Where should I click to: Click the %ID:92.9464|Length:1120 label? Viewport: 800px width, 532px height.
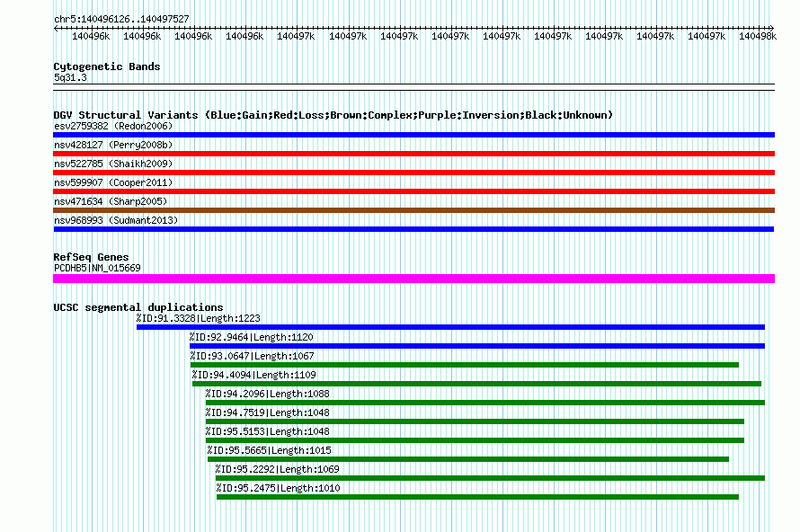click(x=252, y=337)
